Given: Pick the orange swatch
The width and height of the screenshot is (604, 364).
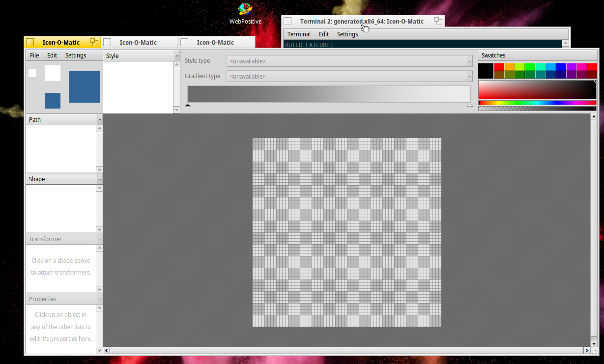Looking at the screenshot, I should point(509,67).
